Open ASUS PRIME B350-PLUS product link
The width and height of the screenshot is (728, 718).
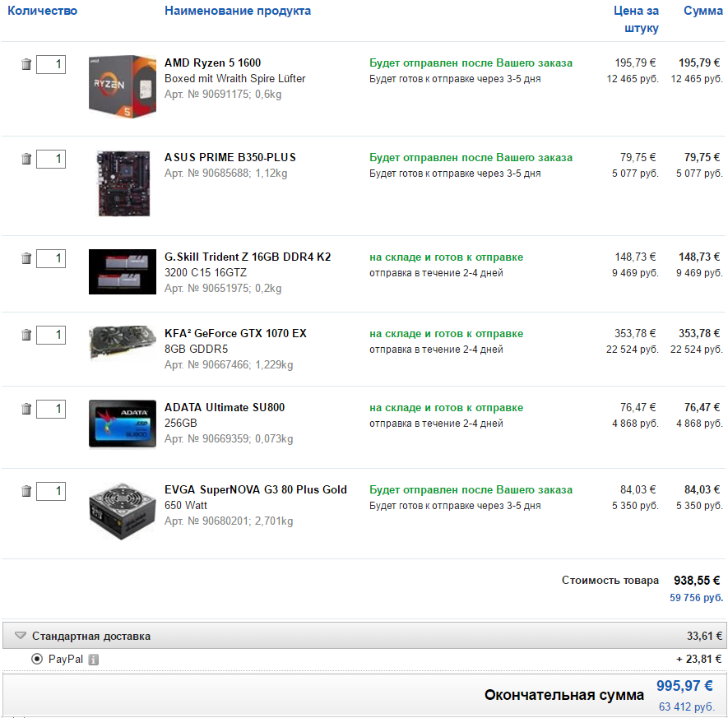coord(230,157)
